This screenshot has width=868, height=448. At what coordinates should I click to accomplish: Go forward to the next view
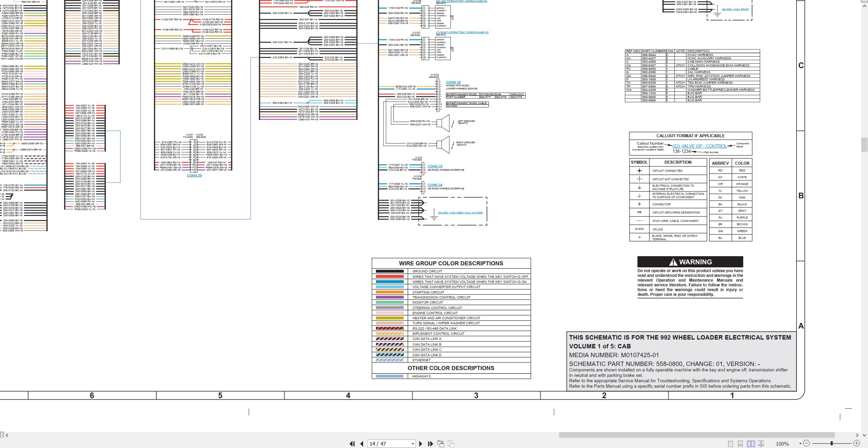pyautogui.click(x=451, y=444)
